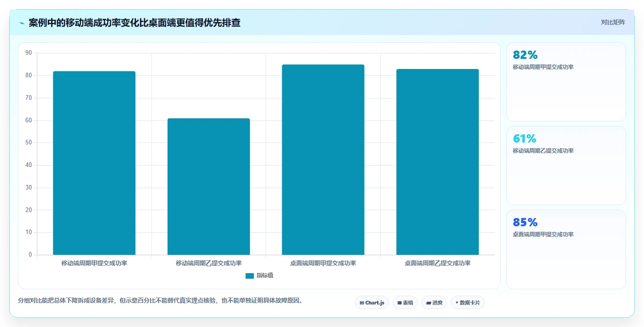Click the 85% value in third card
This screenshot has height=327, width=644.
525,223
